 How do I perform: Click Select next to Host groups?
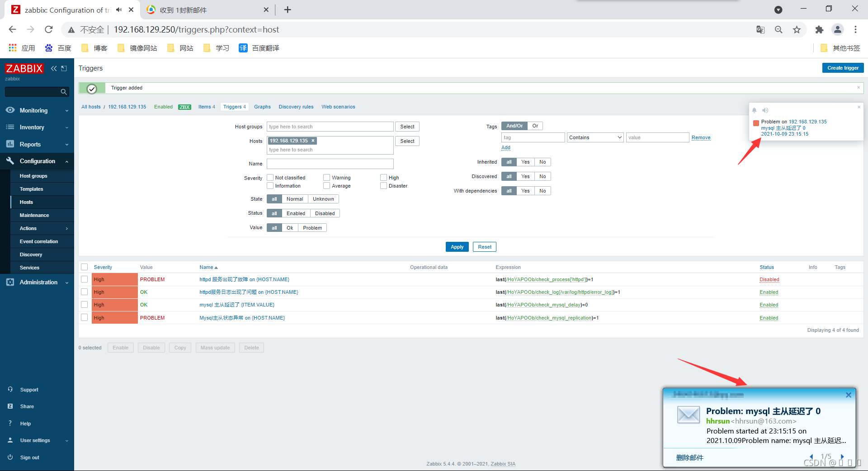[407, 127]
